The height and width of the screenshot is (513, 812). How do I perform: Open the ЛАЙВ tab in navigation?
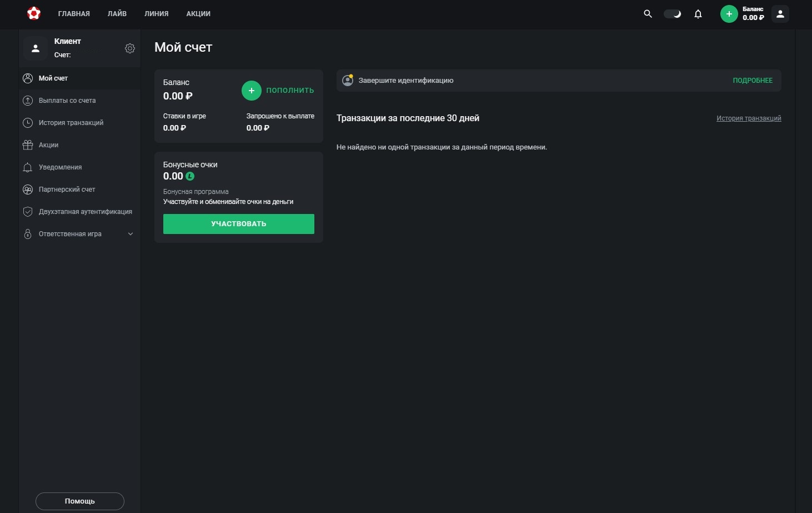click(117, 14)
